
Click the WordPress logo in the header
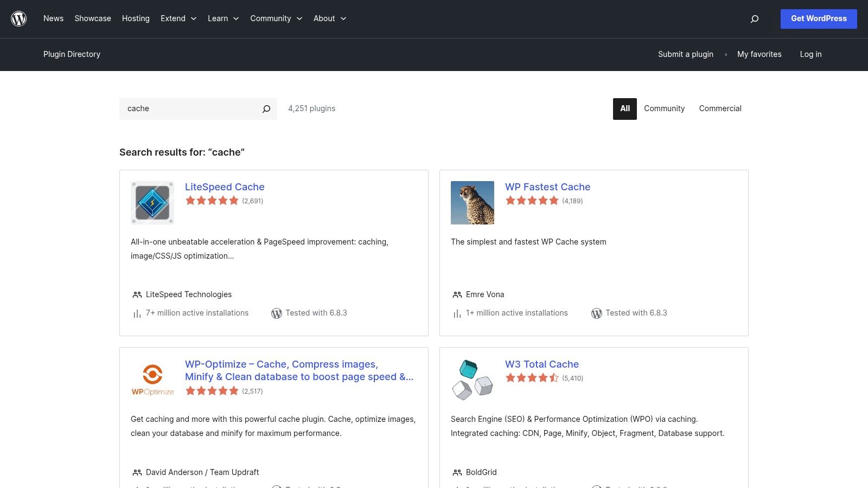coord(19,18)
